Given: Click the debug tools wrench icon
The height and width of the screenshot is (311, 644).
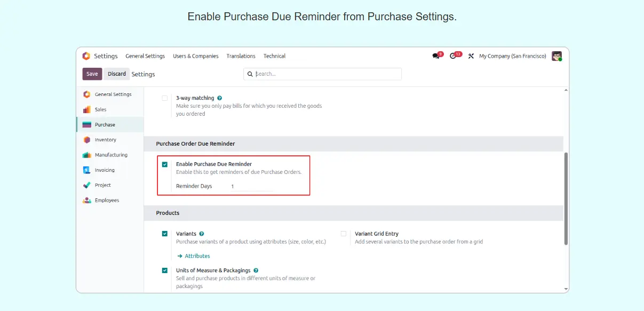Looking at the screenshot, I should (471, 56).
